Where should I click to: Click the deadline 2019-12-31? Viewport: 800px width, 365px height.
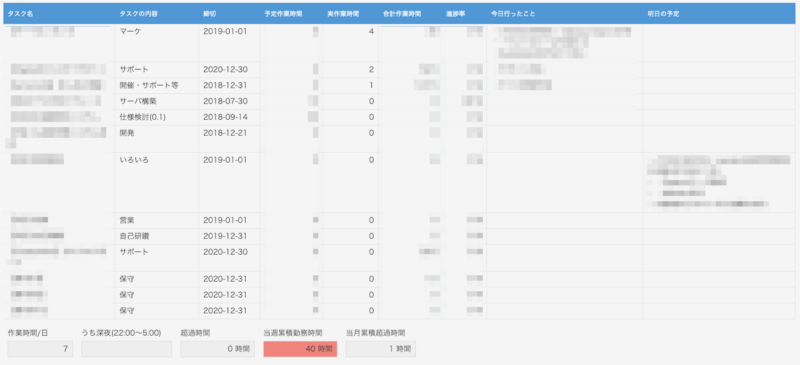(x=225, y=236)
